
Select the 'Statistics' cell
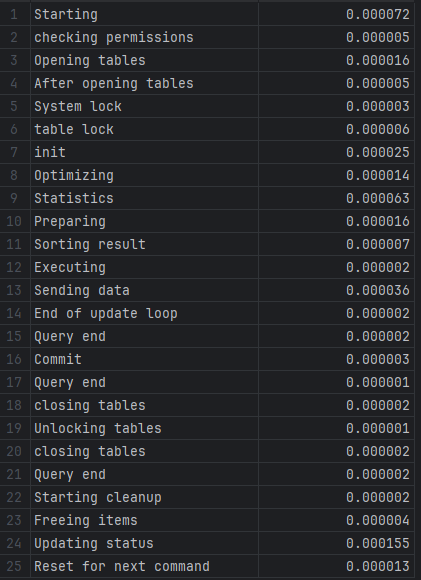click(144, 198)
